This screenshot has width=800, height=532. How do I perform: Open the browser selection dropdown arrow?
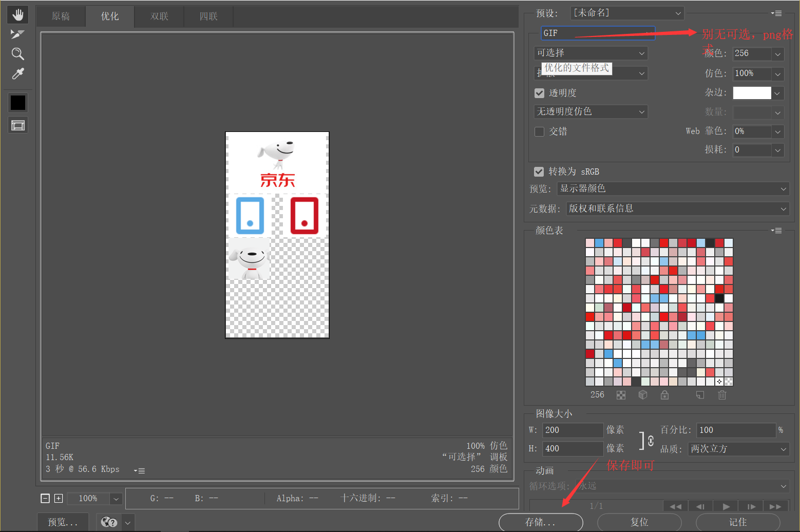click(128, 523)
